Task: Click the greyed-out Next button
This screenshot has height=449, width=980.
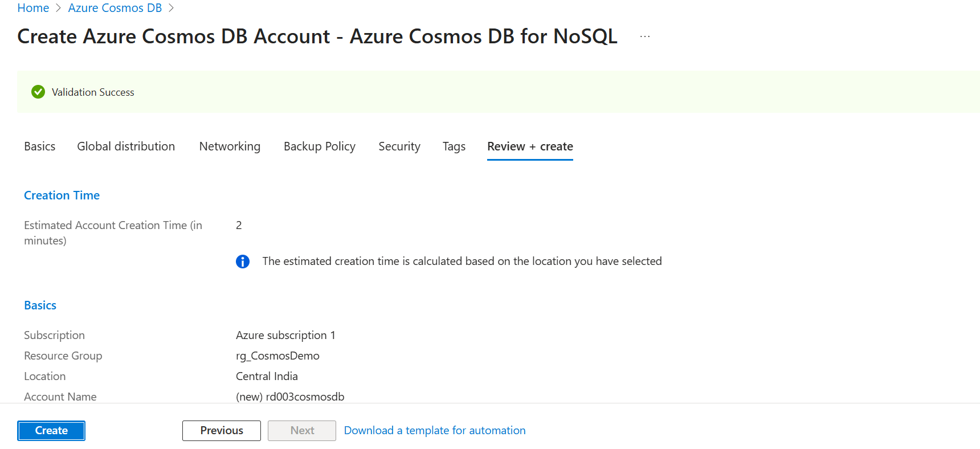Action: tap(302, 431)
